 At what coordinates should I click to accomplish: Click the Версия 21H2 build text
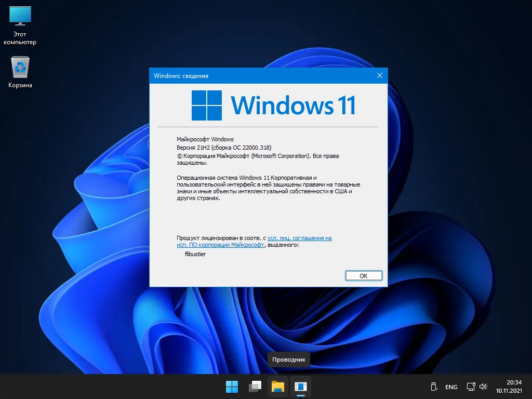(x=224, y=148)
